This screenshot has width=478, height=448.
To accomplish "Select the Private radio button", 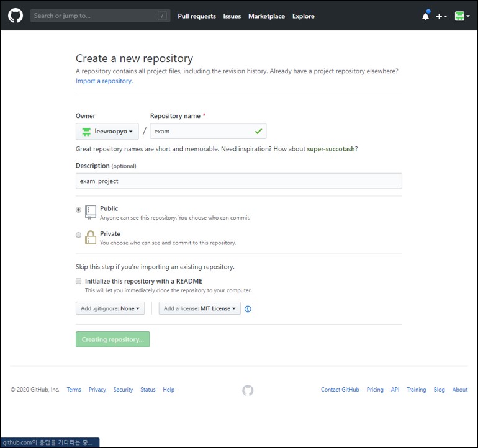I will click(x=79, y=235).
